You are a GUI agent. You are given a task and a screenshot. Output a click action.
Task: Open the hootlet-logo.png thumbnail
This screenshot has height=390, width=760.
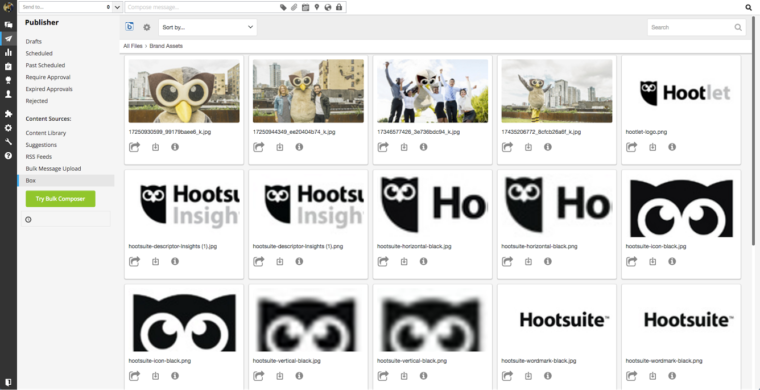coord(681,91)
